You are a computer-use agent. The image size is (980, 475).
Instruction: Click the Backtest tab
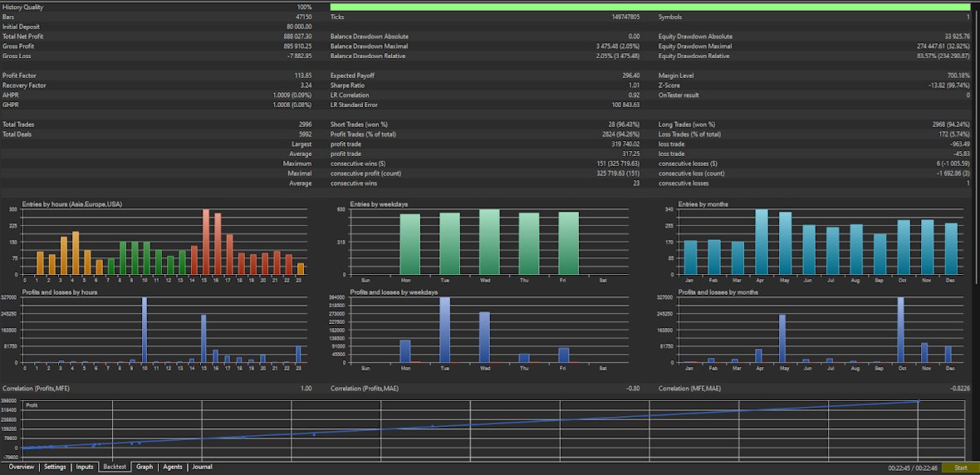115,468
